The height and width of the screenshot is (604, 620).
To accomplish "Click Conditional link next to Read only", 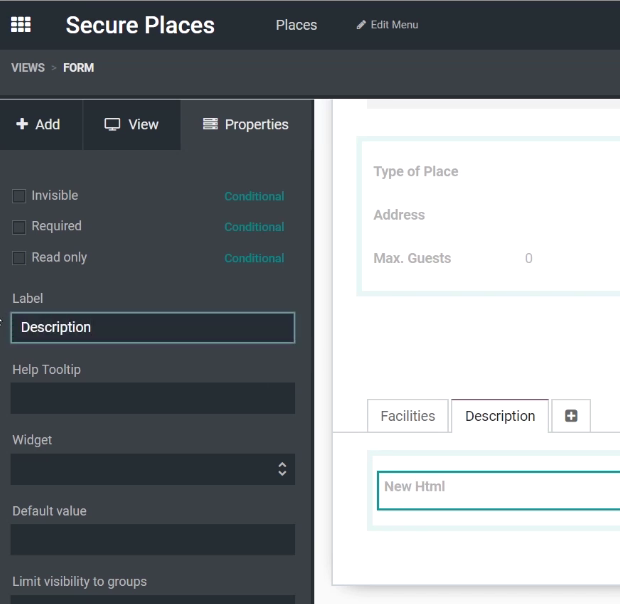I will (254, 258).
